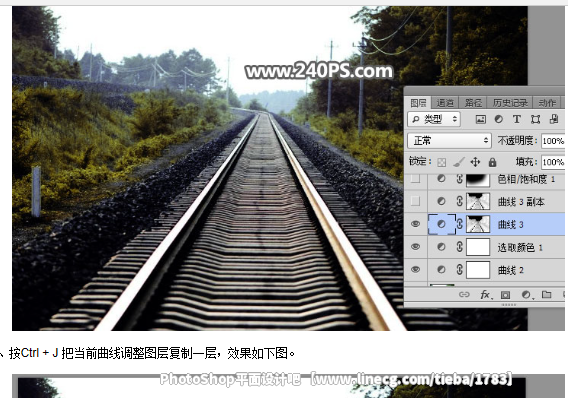Select white mask thumbnail of 选取颜色 1
The height and width of the screenshot is (398, 568).
coord(478,247)
